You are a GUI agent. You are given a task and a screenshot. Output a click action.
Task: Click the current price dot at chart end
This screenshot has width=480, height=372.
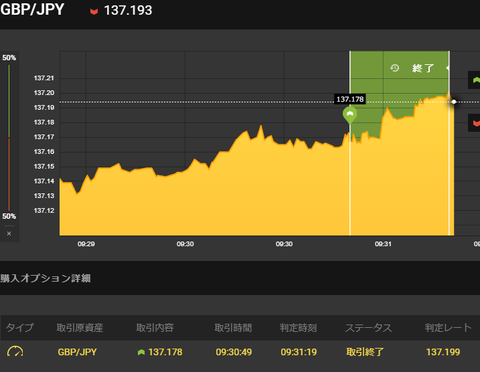click(x=454, y=102)
